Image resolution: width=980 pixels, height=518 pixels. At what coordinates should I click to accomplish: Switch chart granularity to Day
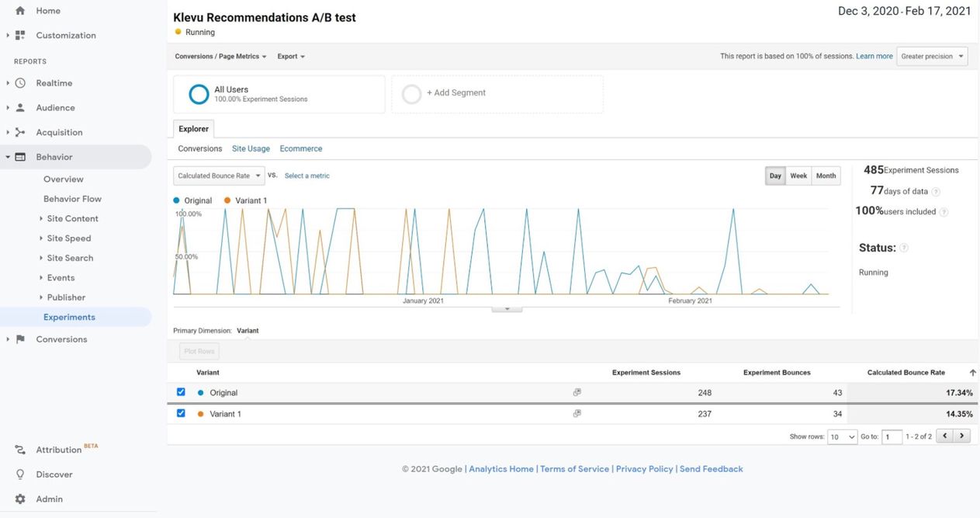pyautogui.click(x=775, y=176)
